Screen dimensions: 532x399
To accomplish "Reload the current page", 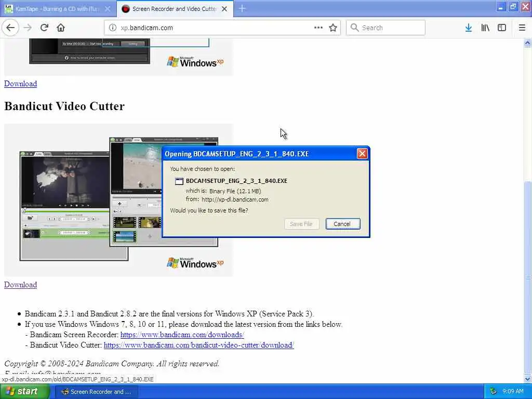I will (x=44, y=28).
